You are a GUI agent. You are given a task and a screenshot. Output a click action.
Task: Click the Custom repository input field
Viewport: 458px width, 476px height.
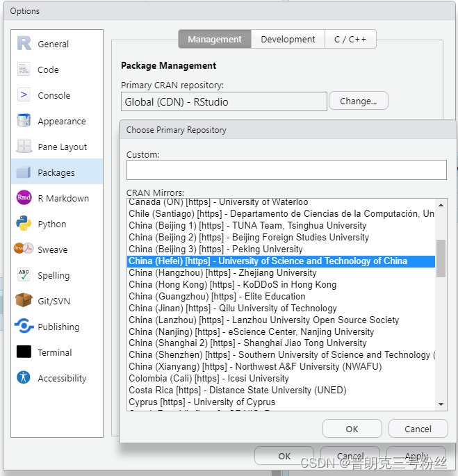coord(286,170)
